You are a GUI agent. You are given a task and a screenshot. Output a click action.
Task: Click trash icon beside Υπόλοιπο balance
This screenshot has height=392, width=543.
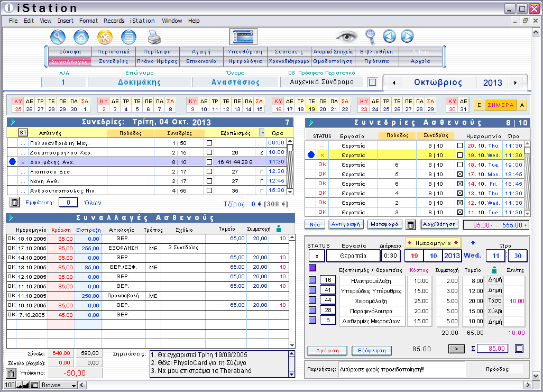click(x=11, y=373)
